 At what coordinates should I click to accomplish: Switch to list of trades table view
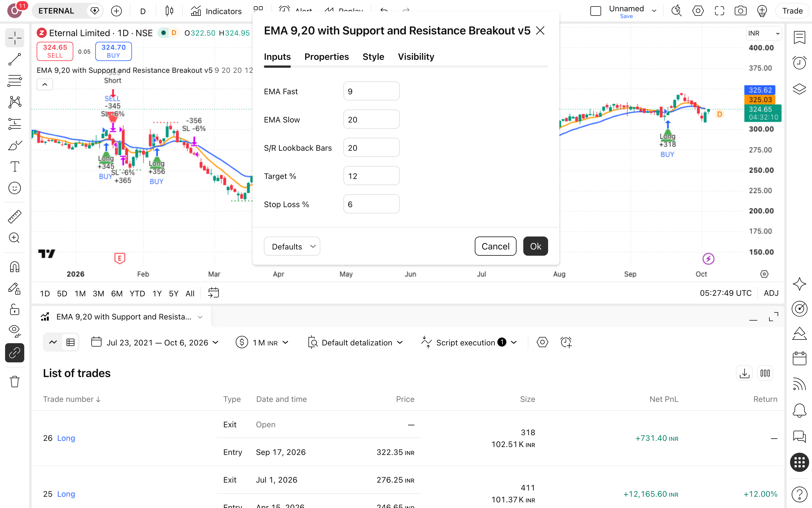click(x=70, y=342)
